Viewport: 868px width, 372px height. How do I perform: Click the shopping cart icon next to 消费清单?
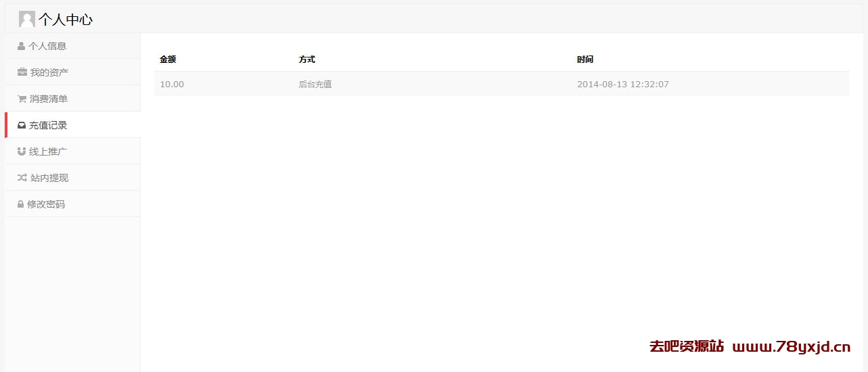tap(22, 99)
